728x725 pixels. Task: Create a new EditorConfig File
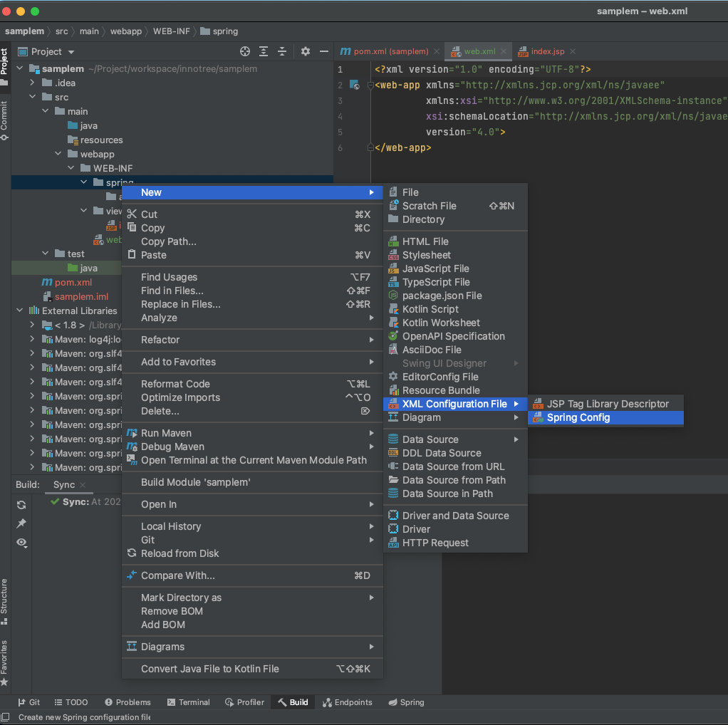455,377
